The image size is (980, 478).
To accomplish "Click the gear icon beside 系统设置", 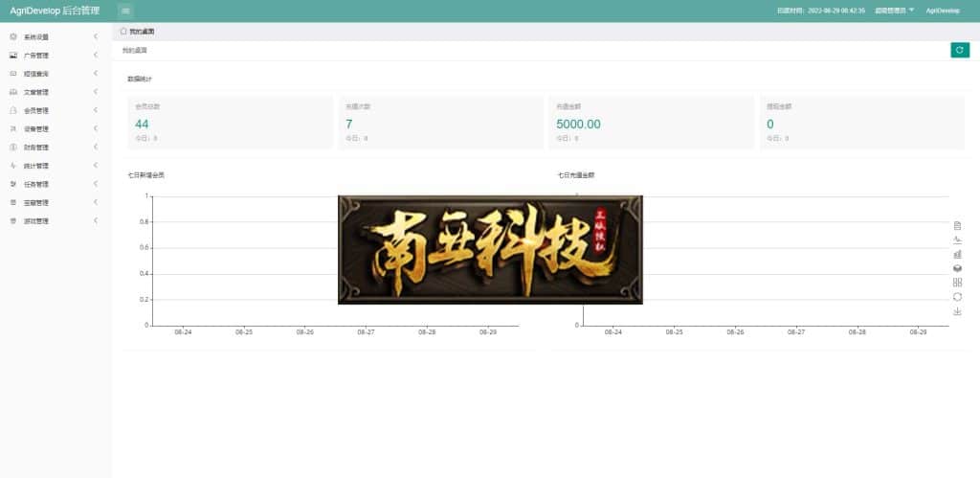I will [13, 37].
